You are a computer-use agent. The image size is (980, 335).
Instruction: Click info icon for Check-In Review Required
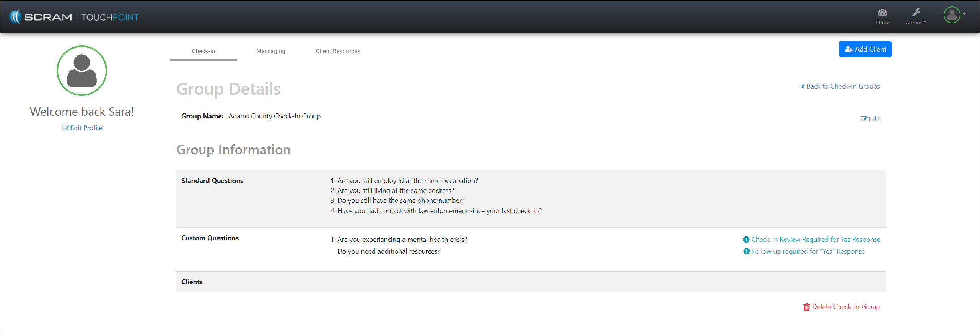(746, 240)
